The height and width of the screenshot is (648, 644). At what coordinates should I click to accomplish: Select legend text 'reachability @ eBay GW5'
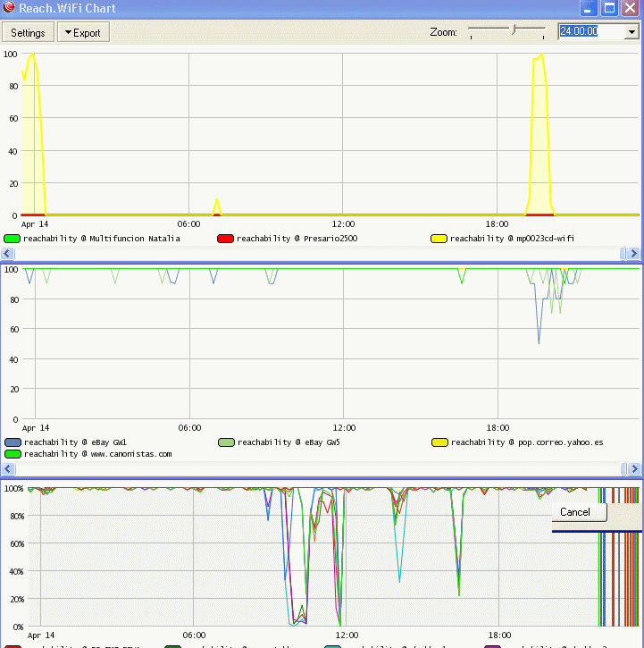pyautogui.click(x=289, y=442)
